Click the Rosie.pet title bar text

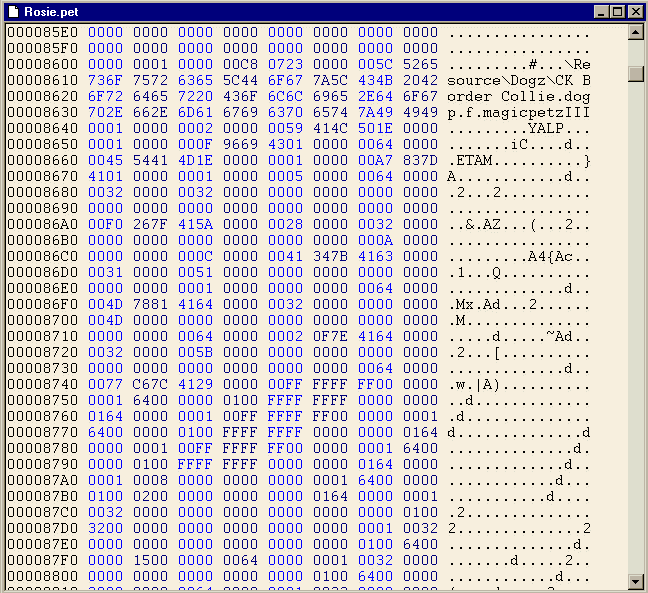click(51, 11)
